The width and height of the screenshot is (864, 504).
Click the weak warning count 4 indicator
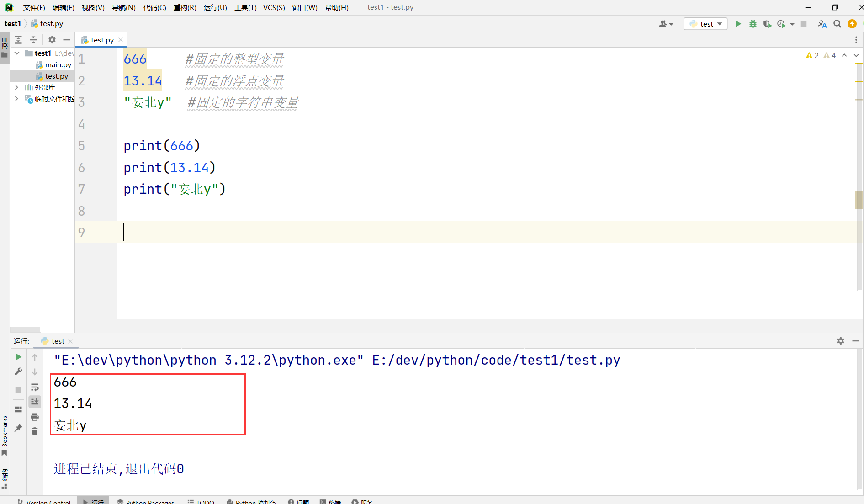click(x=830, y=55)
